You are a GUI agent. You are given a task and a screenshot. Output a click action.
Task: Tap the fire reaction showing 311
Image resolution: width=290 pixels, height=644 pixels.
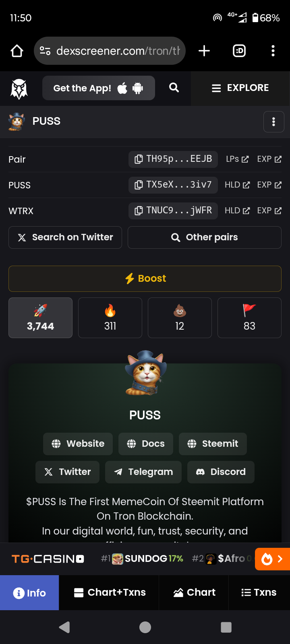pos(110,318)
